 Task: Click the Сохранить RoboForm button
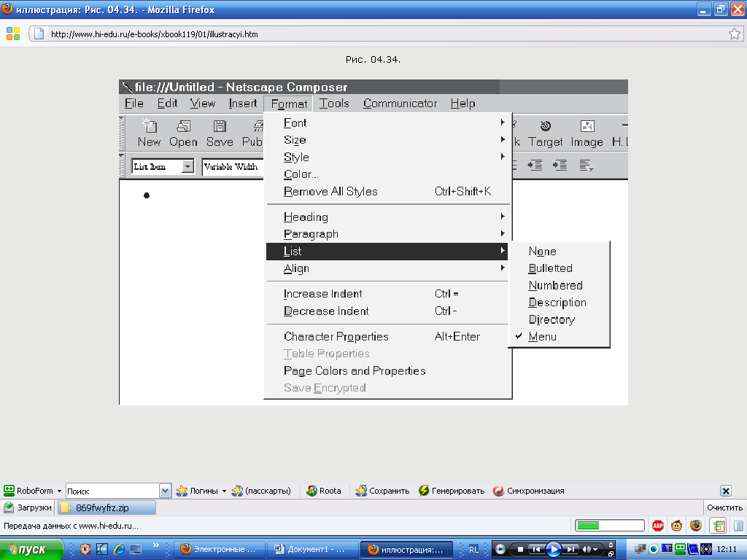coord(382,491)
